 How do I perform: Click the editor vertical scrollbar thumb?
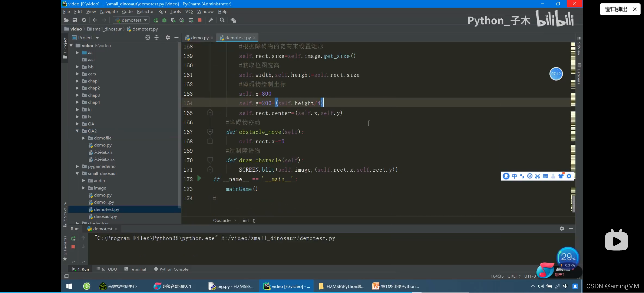(574, 203)
